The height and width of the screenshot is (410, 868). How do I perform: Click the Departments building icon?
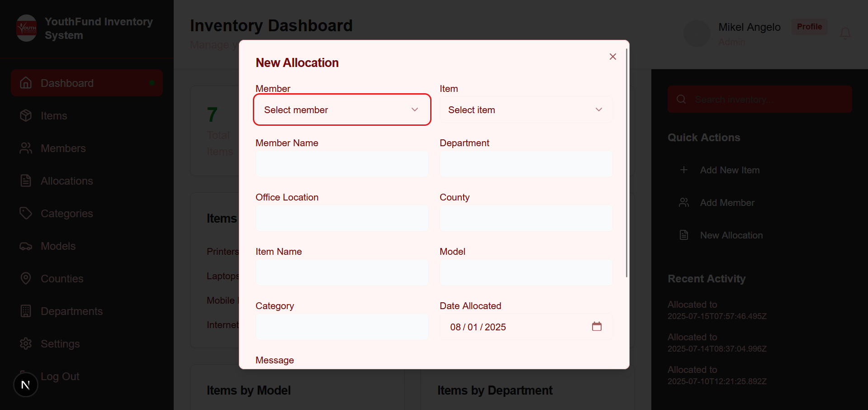click(x=26, y=311)
